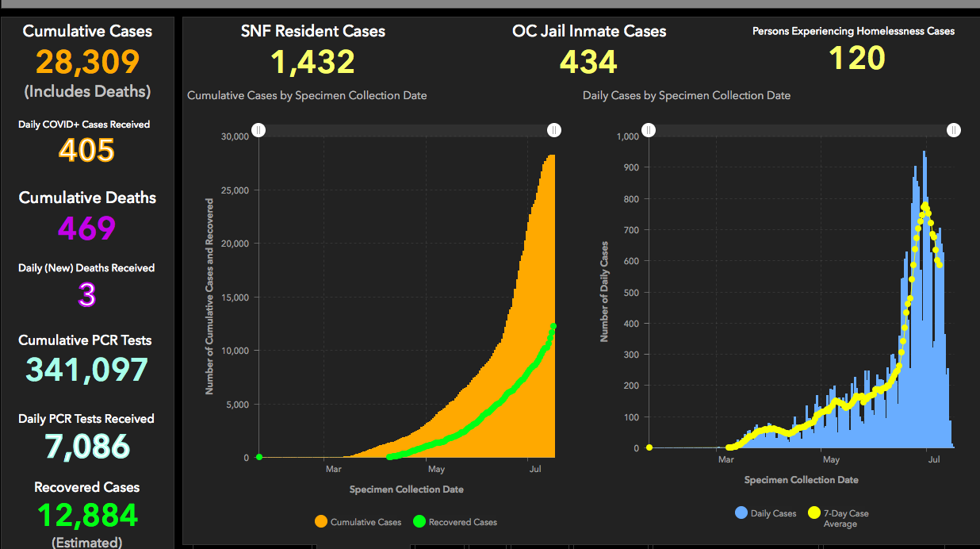Image resolution: width=980 pixels, height=549 pixels.
Task: Click the right range handle of the cumulative chart
Action: (553, 130)
